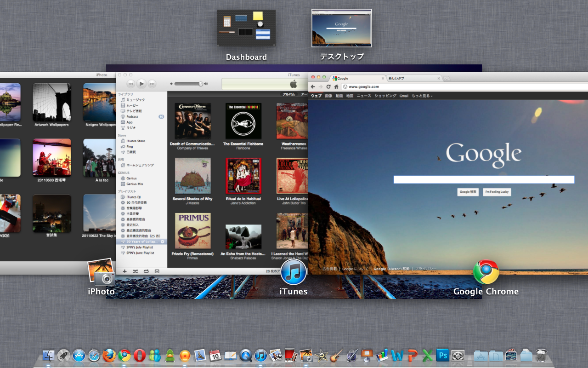Reload the page in Chrome

pyautogui.click(x=328, y=86)
